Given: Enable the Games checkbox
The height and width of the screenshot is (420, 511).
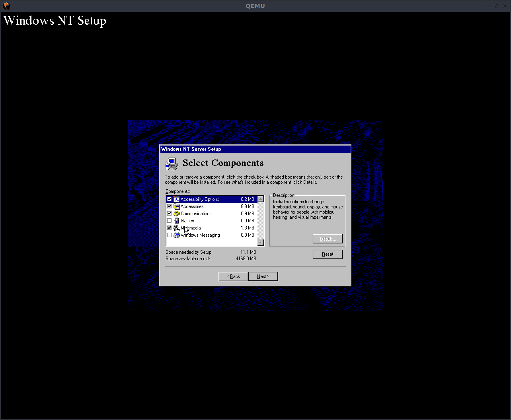Looking at the screenshot, I should pyautogui.click(x=170, y=221).
